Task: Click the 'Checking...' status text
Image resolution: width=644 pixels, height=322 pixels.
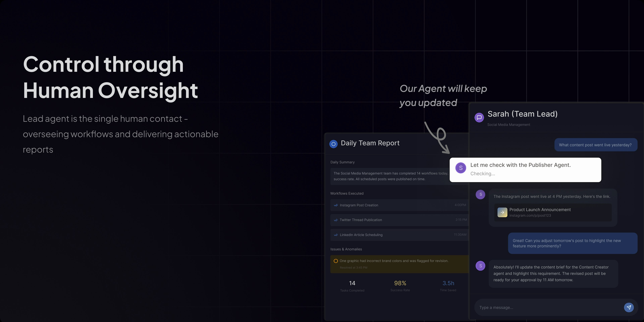Action: click(482, 174)
